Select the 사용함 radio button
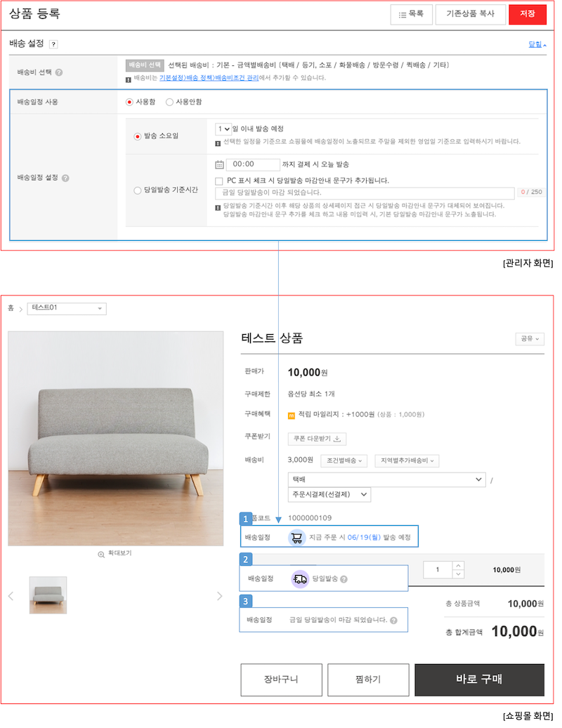This screenshot has width=562, height=728. (x=129, y=102)
